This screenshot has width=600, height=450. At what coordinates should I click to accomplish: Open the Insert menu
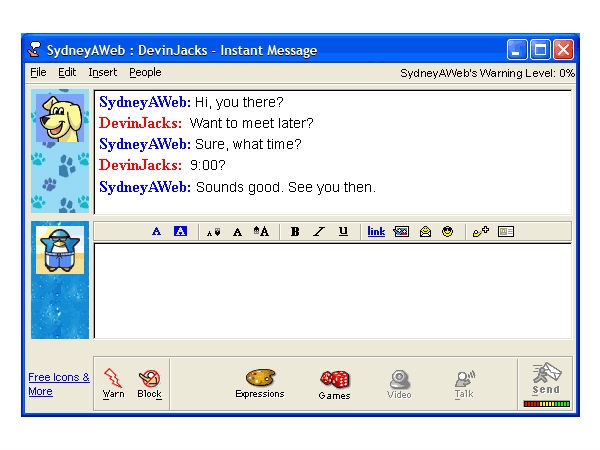click(x=103, y=72)
